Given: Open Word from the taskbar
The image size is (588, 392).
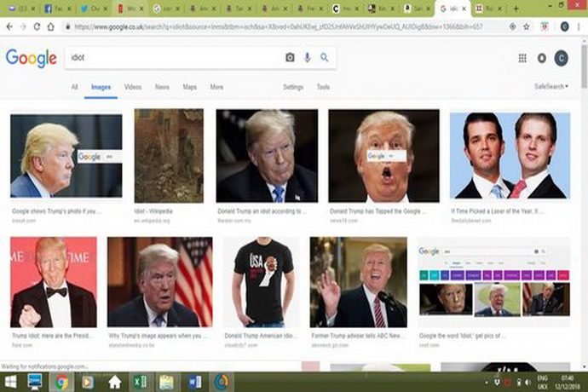Looking at the screenshot, I should [x=193, y=381].
